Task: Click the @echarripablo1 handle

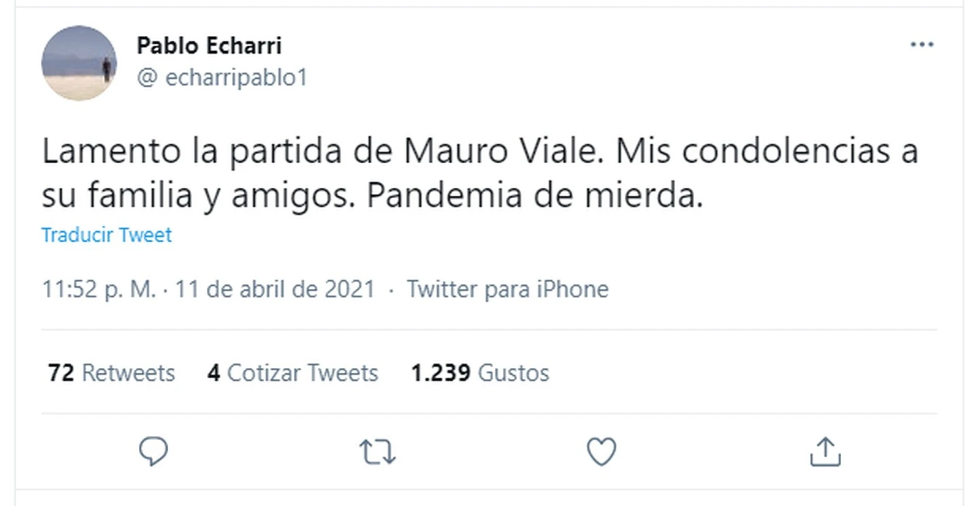Action: (x=222, y=78)
